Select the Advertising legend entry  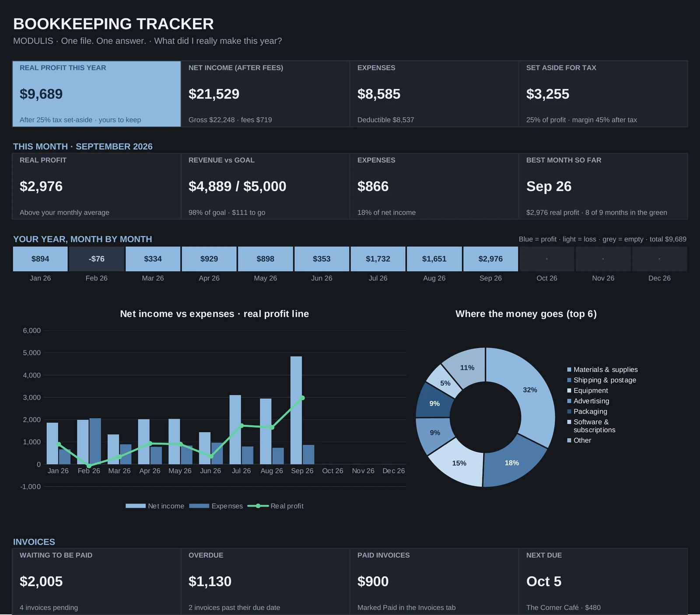tap(588, 401)
